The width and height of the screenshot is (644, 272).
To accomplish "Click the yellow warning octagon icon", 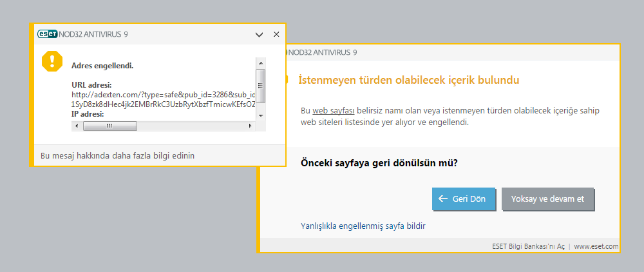I will pos(52,61).
